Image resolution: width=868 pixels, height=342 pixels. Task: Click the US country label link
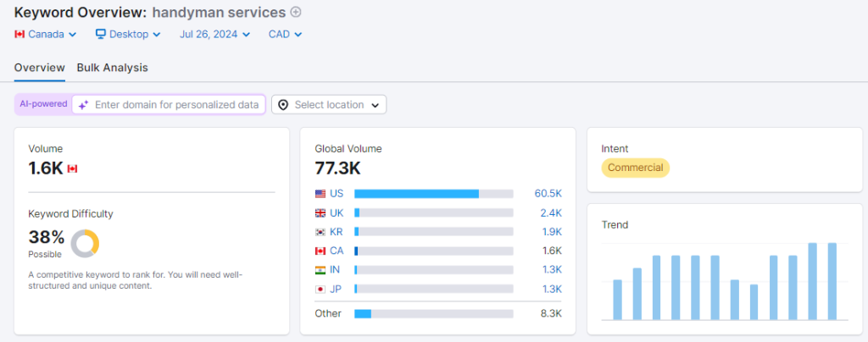[337, 193]
